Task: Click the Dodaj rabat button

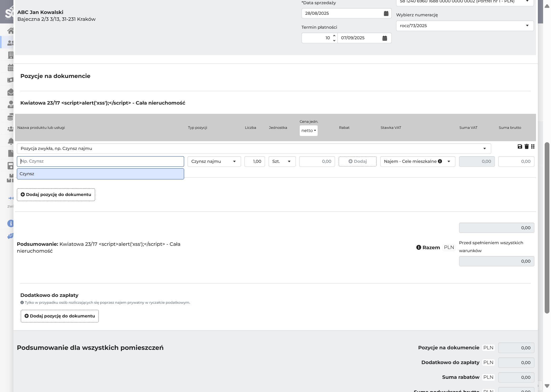Action: point(358,161)
